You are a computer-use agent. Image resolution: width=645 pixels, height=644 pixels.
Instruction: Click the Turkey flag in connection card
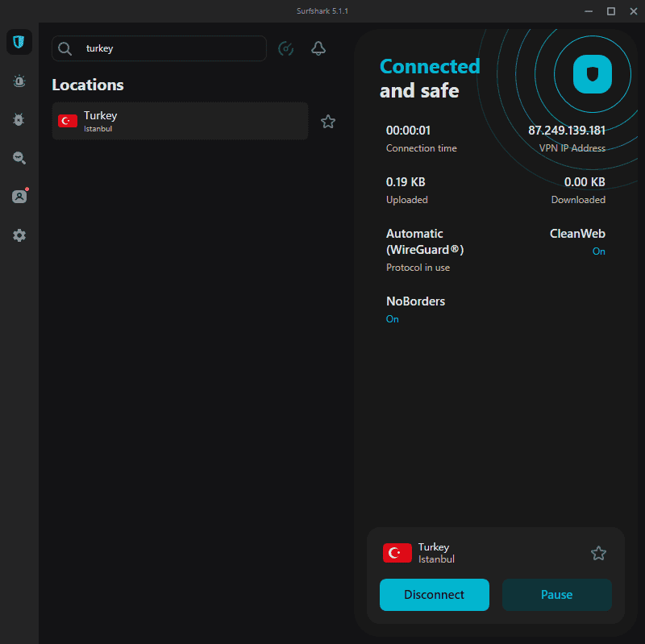tap(397, 553)
